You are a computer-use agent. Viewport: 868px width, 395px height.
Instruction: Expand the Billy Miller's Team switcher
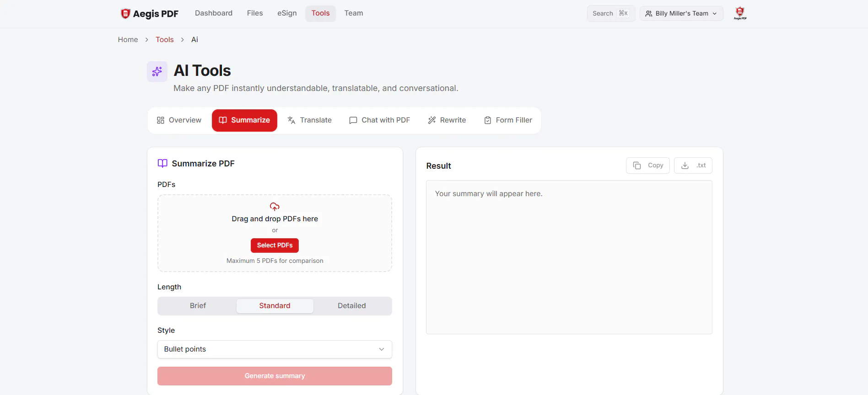[681, 14]
